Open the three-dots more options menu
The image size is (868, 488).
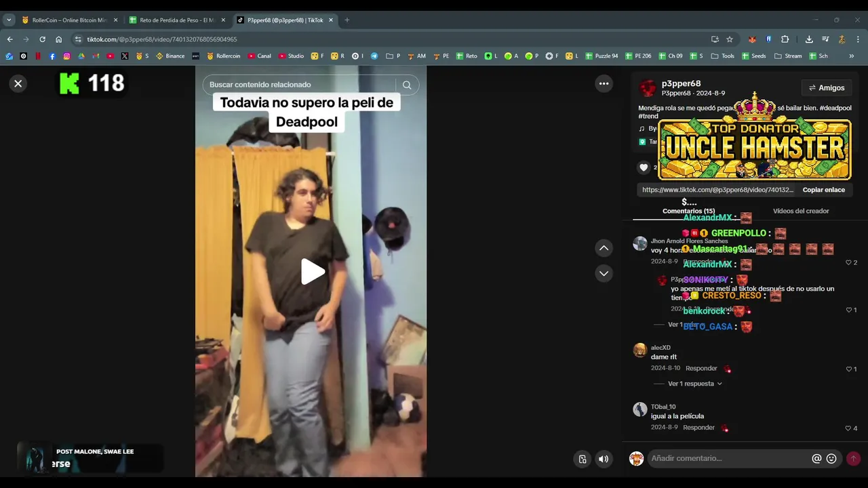[604, 83]
